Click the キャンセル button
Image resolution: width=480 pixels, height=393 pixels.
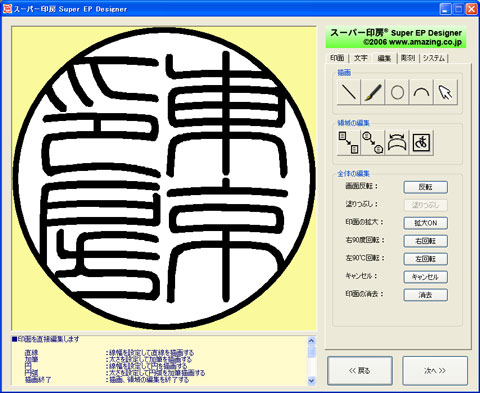(x=425, y=277)
